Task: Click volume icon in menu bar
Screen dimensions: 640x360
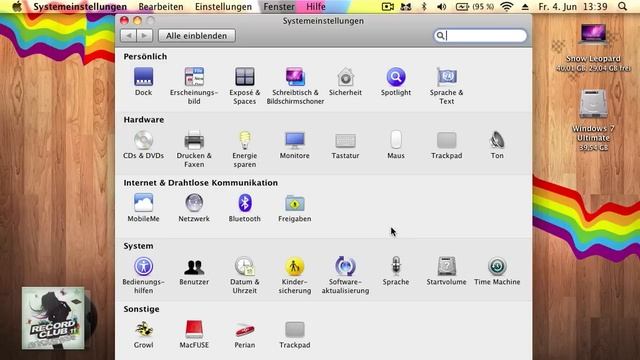Action: click(x=441, y=7)
